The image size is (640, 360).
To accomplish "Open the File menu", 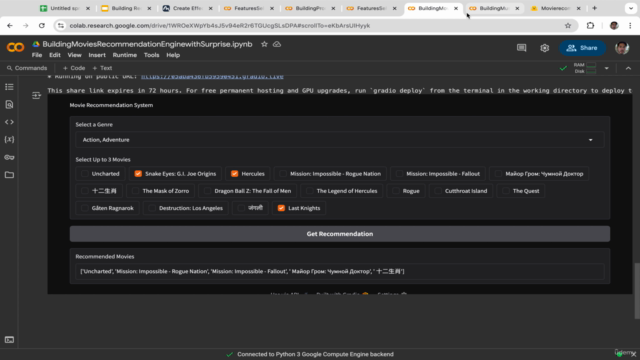I will [37, 55].
